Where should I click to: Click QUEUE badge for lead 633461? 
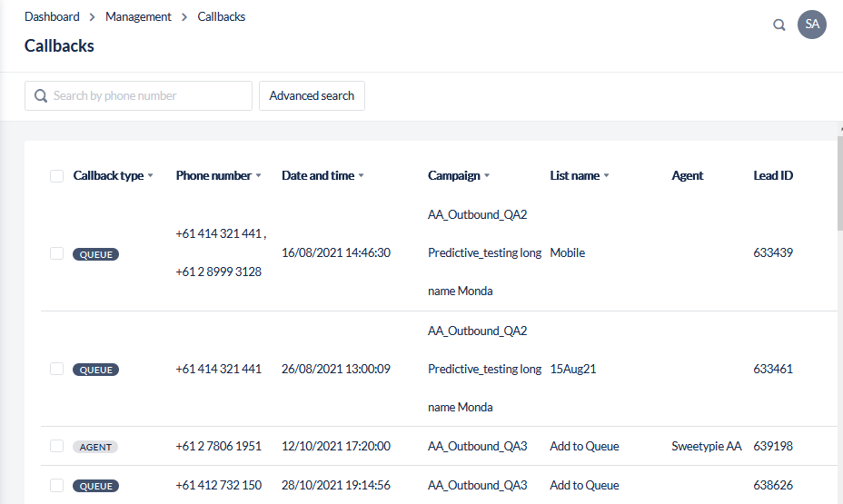(x=95, y=370)
